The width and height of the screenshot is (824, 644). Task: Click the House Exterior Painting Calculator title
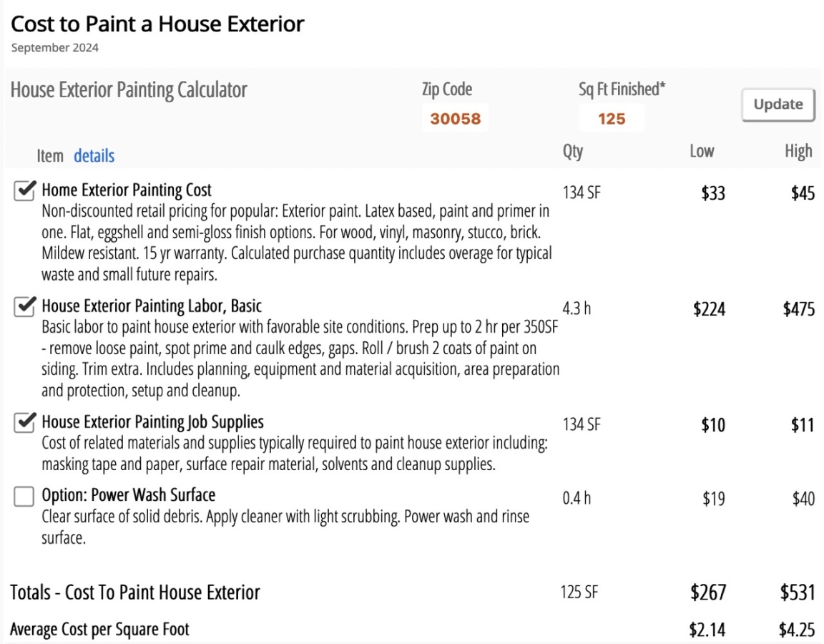pyautogui.click(x=129, y=90)
